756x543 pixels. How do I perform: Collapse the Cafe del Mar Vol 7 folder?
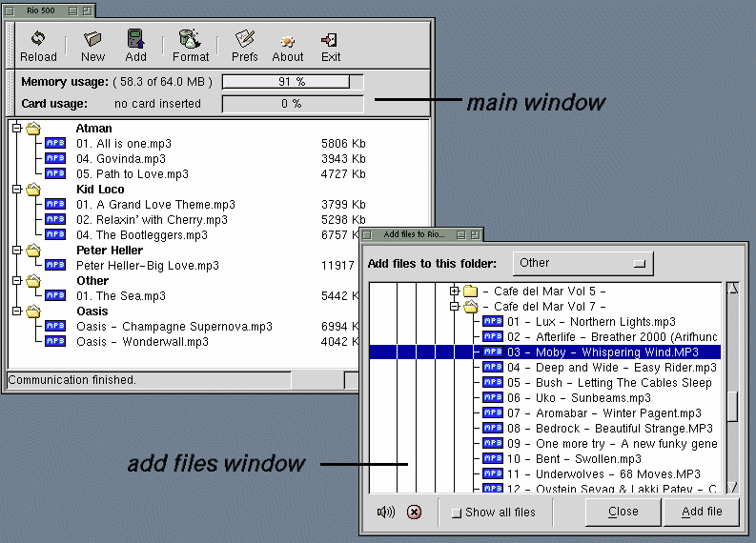[x=454, y=307]
